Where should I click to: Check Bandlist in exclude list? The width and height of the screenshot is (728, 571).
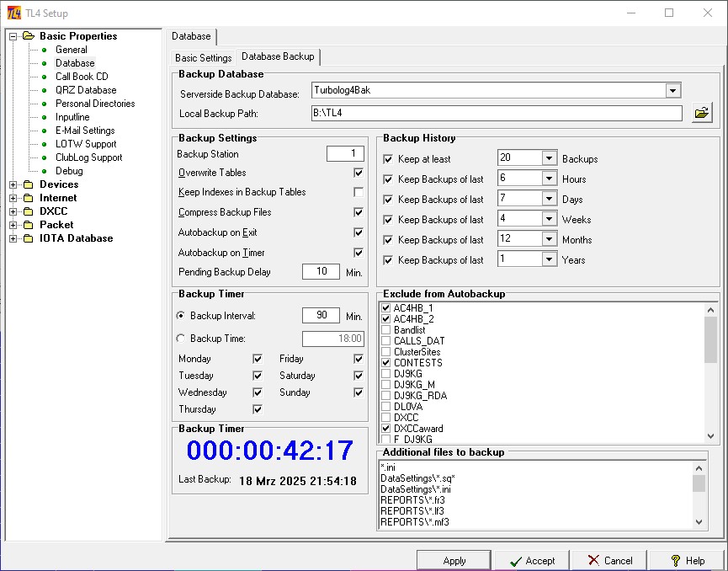click(x=385, y=330)
